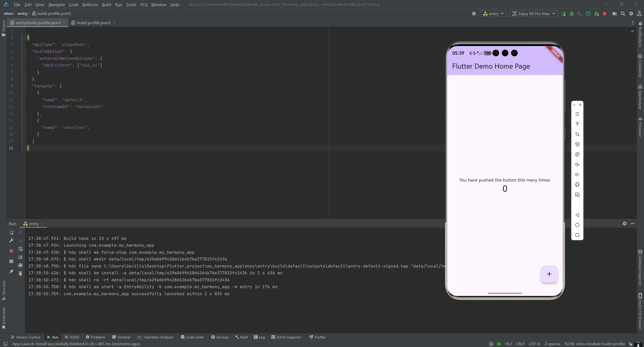Viewport: 644px width, 347px height.
Task: Open Search Everywhere magnifier icon
Action: click(623, 14)
